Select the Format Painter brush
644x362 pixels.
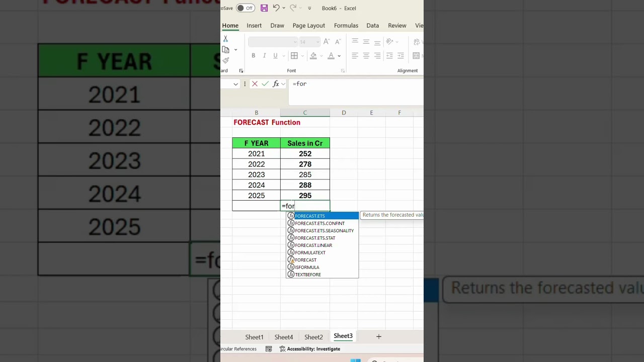click(x=225, y=60)
